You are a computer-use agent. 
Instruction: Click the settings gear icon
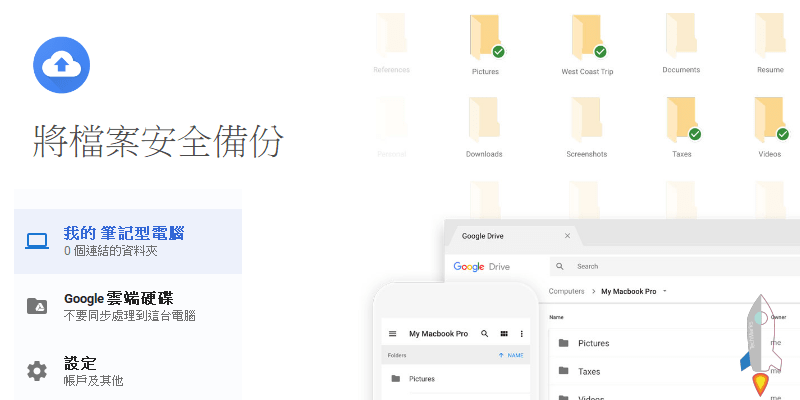(x=37, y=371)
